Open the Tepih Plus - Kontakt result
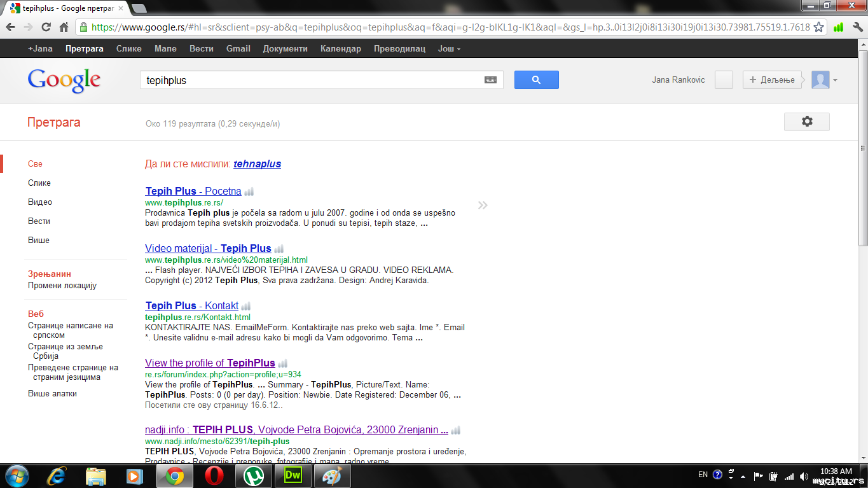 (192, 305)
